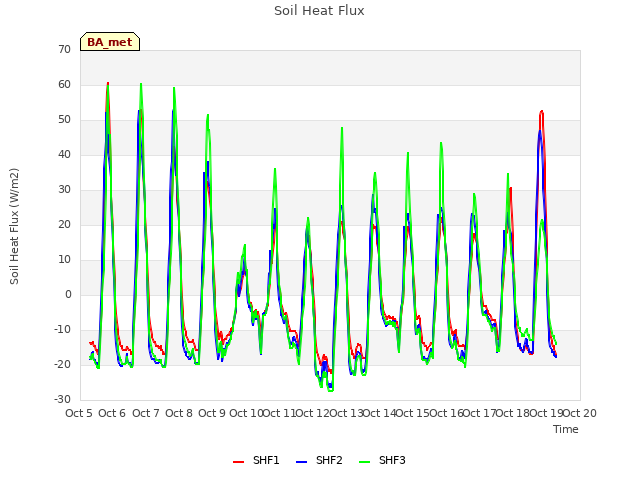Click the Soil Heat Flux (W/m2) axis label

point(14,226)
